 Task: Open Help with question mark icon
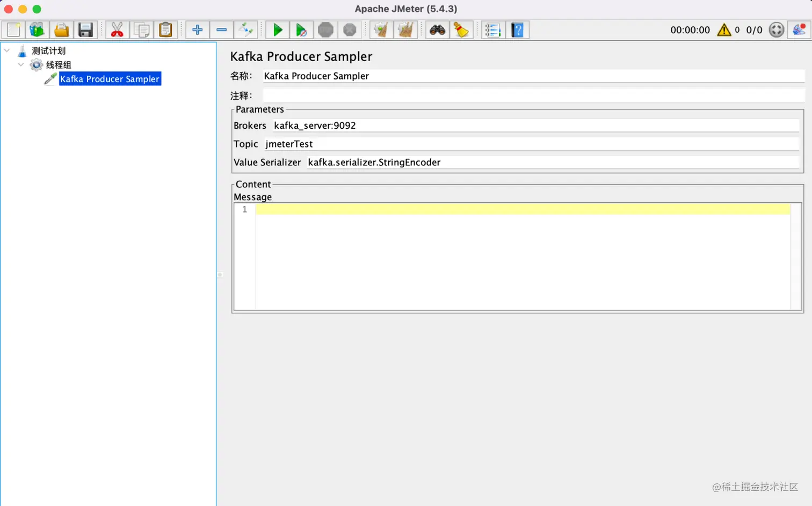tap(517, 30)
